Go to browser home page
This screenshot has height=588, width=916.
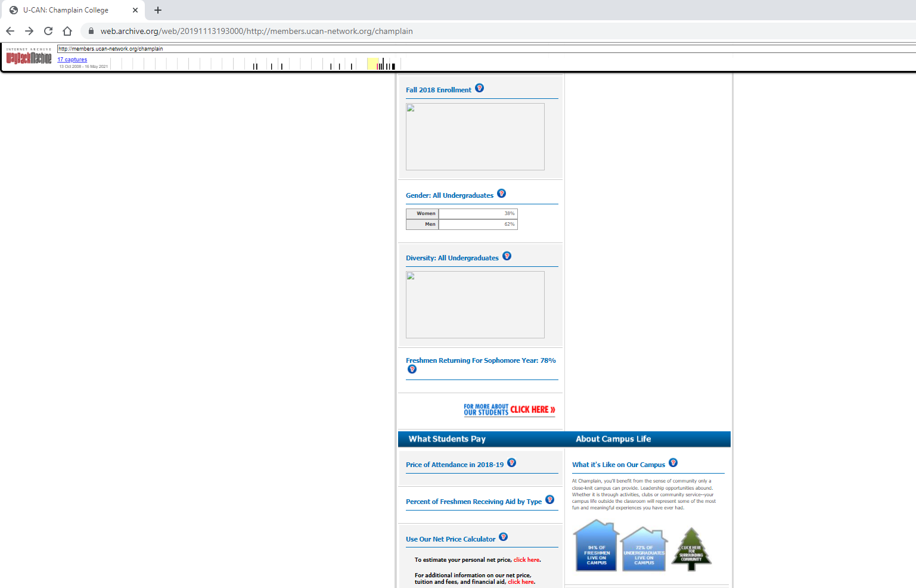tap(67, 31)
